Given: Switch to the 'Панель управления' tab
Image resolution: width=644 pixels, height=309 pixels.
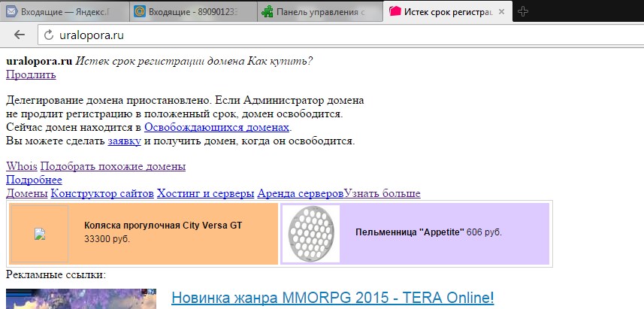Looking at the screenshot, I should click(320, 11).
